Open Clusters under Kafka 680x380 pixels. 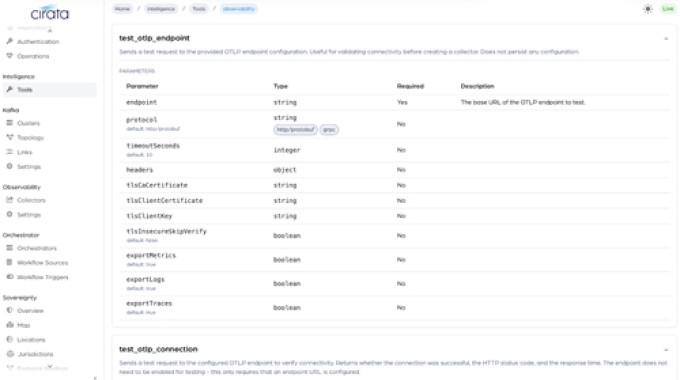coord(28,123)
